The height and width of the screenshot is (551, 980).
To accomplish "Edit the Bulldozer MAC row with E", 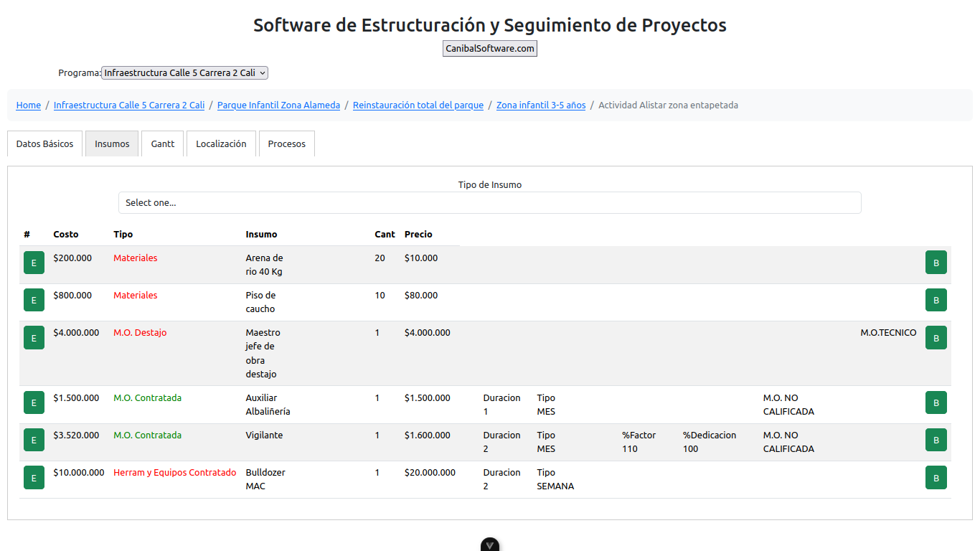I will [34, 477].
